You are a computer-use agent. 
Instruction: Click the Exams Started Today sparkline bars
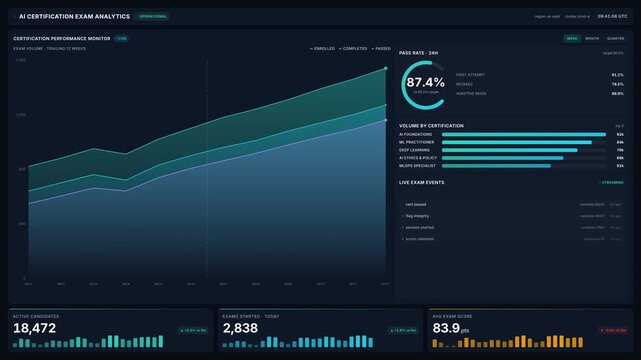coord(298,342)
